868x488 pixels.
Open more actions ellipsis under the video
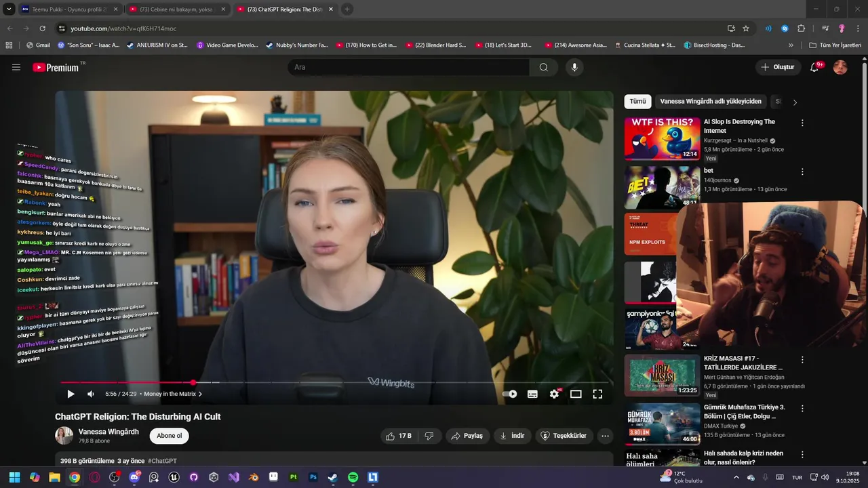click(606, 436)
